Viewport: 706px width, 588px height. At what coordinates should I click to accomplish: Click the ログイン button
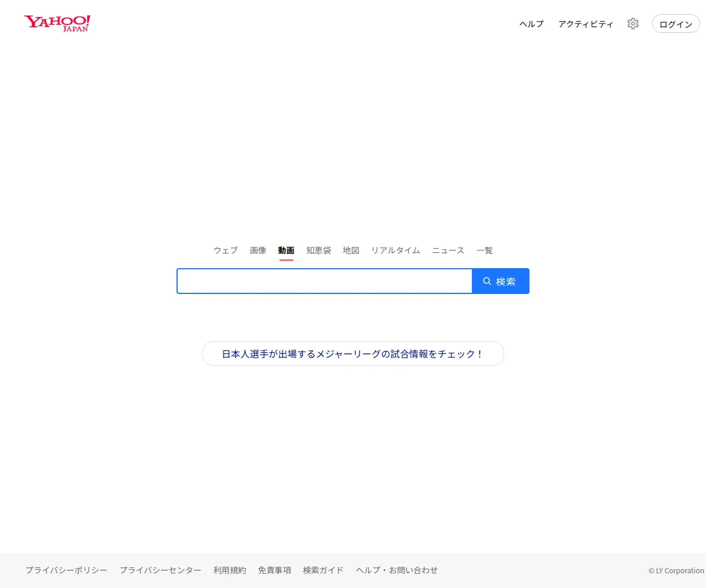(676, 24)
